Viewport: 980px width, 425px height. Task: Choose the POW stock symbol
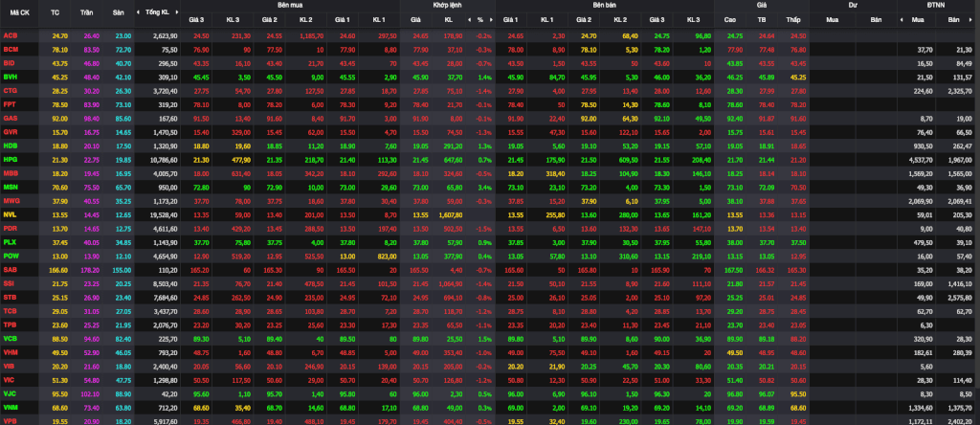click(11, 256)
